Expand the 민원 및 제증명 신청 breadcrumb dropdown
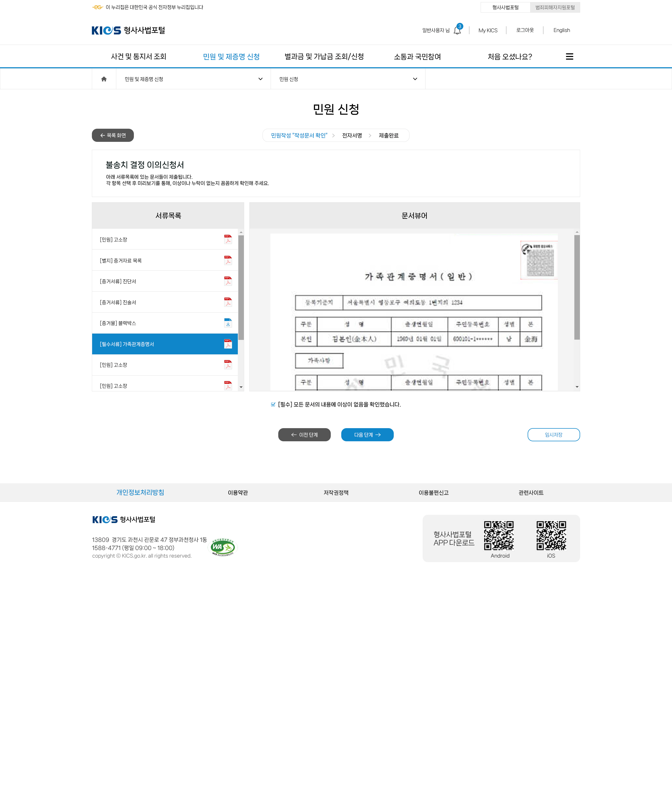This screenshot has height=788, width=672. (193, 79)
